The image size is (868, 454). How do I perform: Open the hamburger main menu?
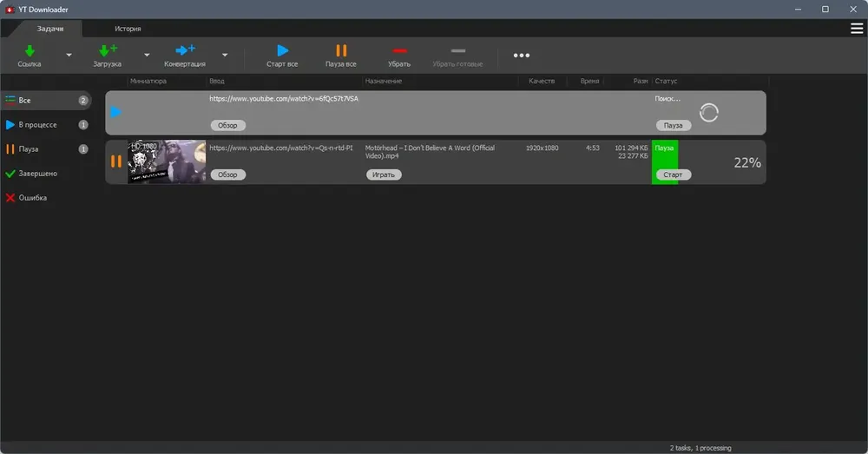pos(857,29)
